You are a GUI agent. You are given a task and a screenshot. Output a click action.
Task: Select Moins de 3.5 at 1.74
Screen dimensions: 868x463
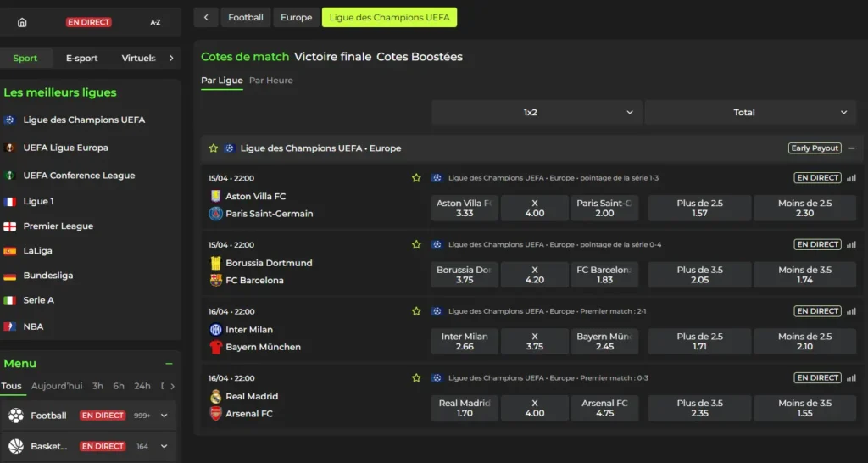click(805, 275)
